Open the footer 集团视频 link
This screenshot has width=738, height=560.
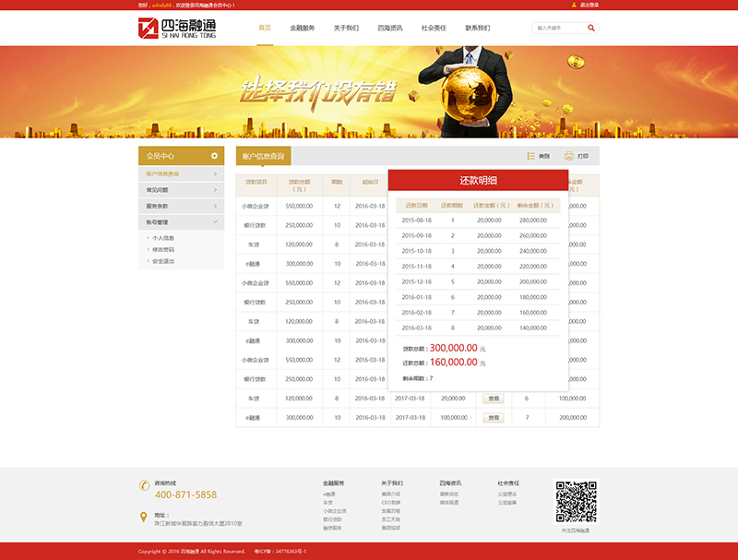pos(390,528)
